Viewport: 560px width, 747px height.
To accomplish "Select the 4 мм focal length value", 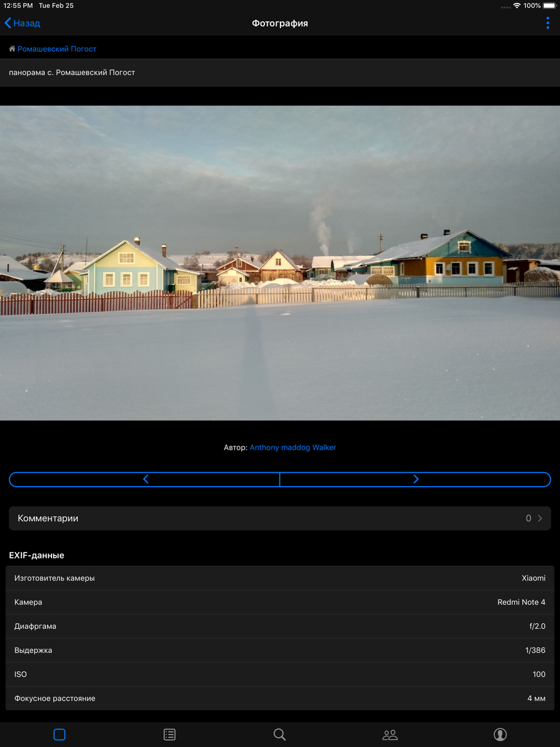I will pyautogui.click(x=536, y=698).
